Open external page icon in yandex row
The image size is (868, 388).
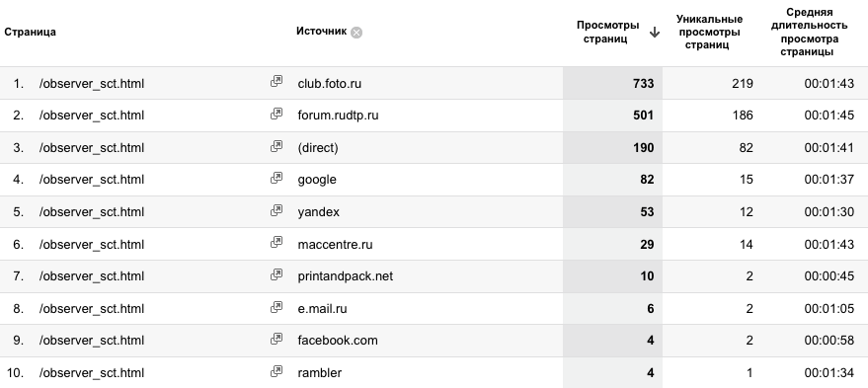point(276,210)
